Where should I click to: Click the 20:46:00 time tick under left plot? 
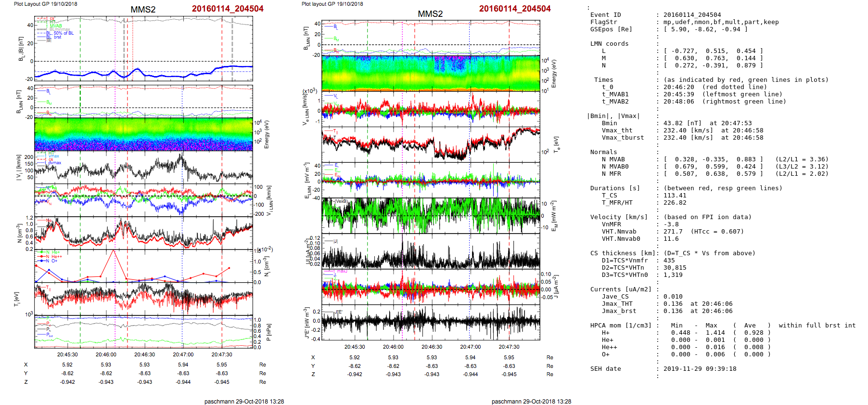[106, 354]
